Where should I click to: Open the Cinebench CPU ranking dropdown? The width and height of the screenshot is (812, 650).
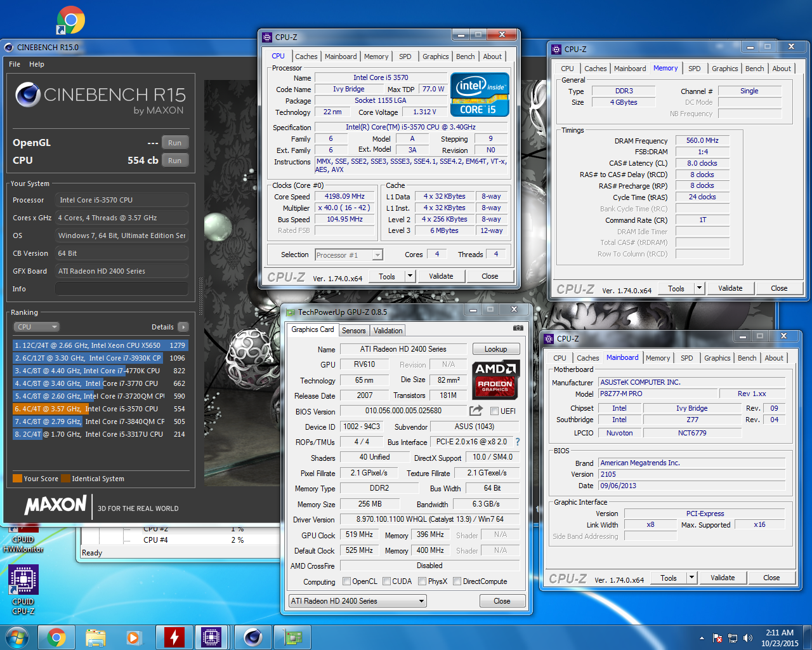point(36,327)
